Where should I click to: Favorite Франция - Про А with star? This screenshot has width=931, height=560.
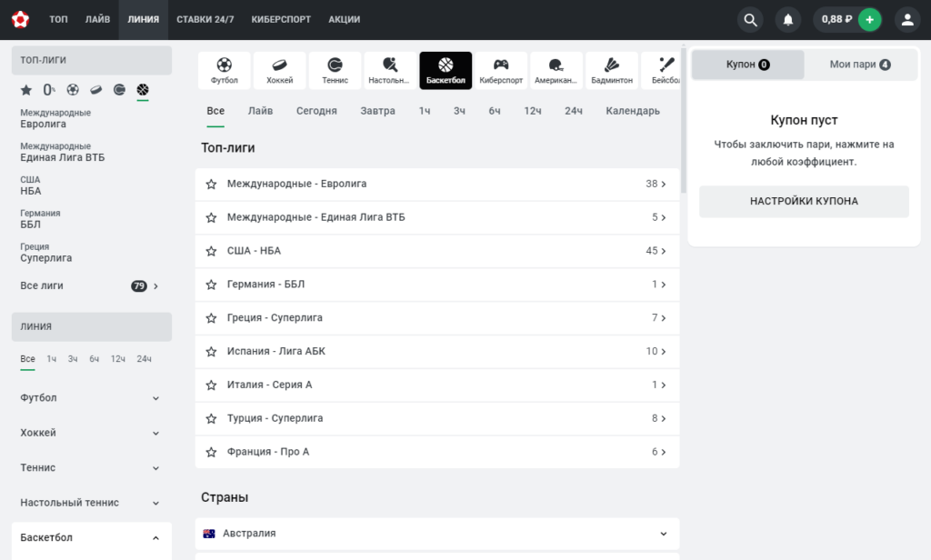211,452
